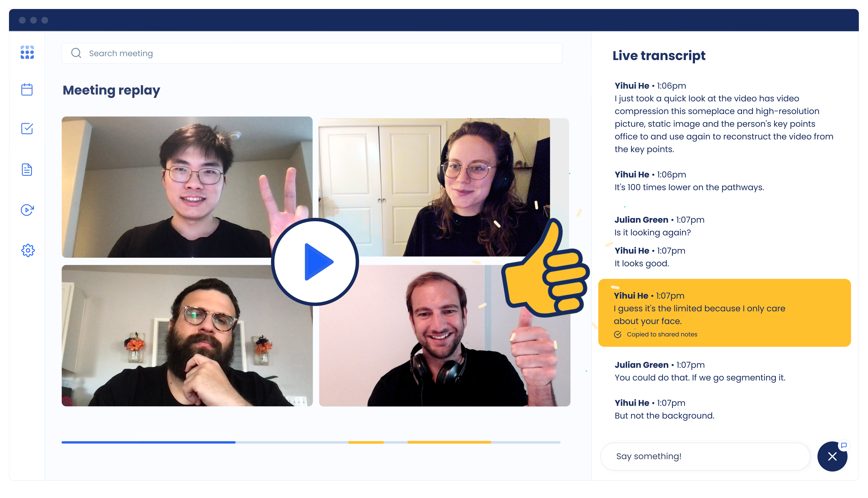Open the calendar icon in the sidebar
This screenshot has height=498, width=868.
pyautogui.click(x=27, y=90)
